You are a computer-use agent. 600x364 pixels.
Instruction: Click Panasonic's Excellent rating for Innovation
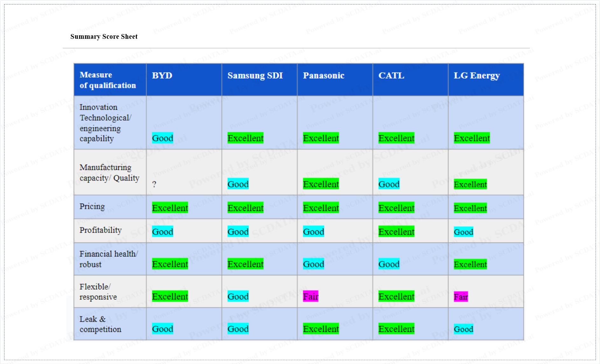[x=321, y=138]
